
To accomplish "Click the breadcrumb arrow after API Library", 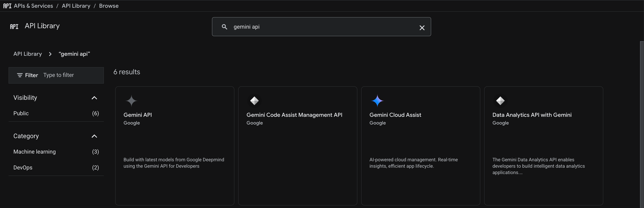I will coord(50,54).
